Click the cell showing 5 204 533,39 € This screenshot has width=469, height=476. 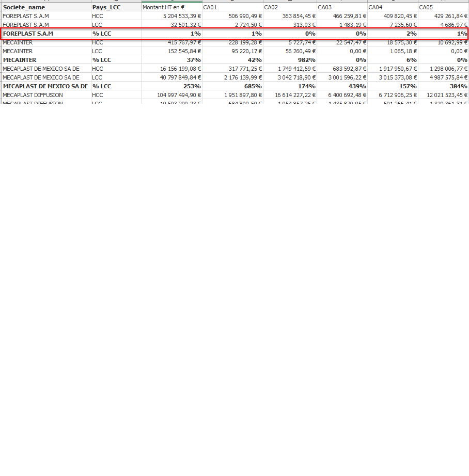[x=172, y=16]
